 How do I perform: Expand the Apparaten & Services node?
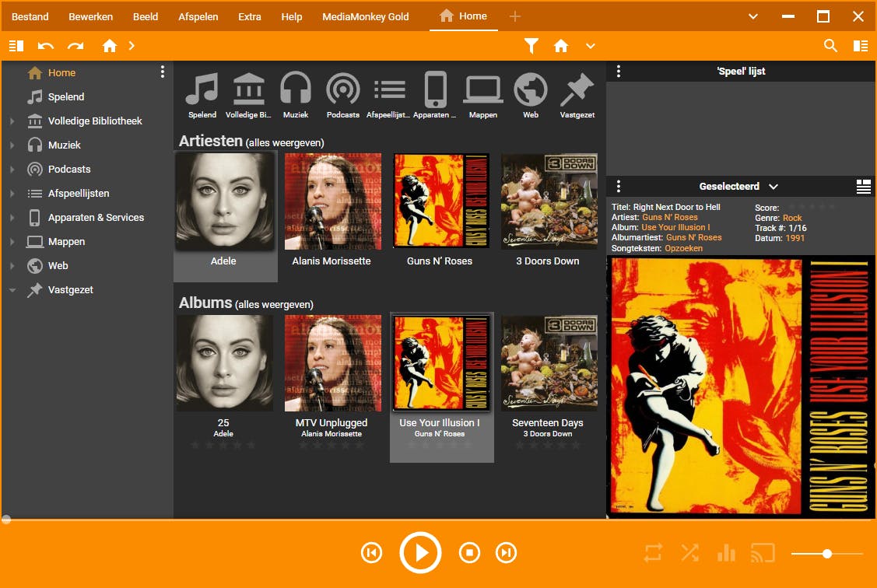pos(12,217)
